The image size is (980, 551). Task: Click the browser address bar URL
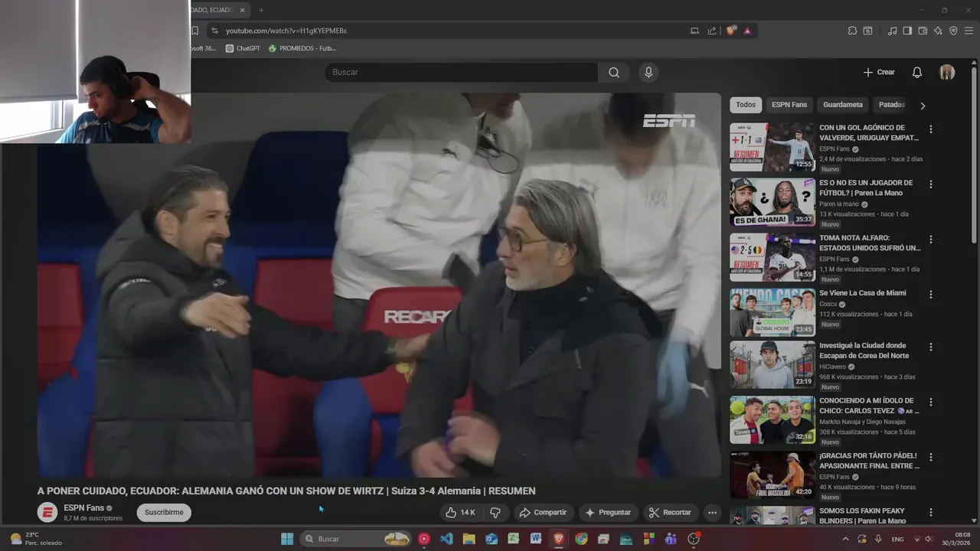tap(286, 31)
